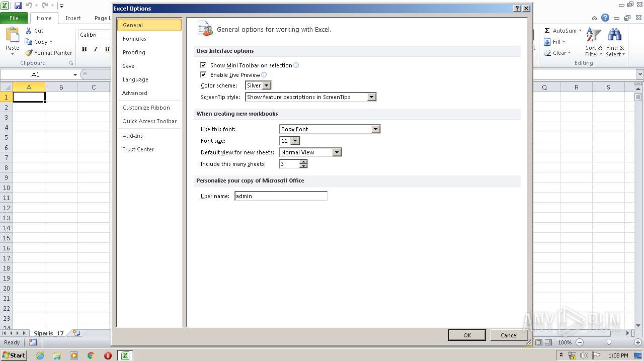Select the Save options category
The image size is (644, 362).
click(149, 66)
